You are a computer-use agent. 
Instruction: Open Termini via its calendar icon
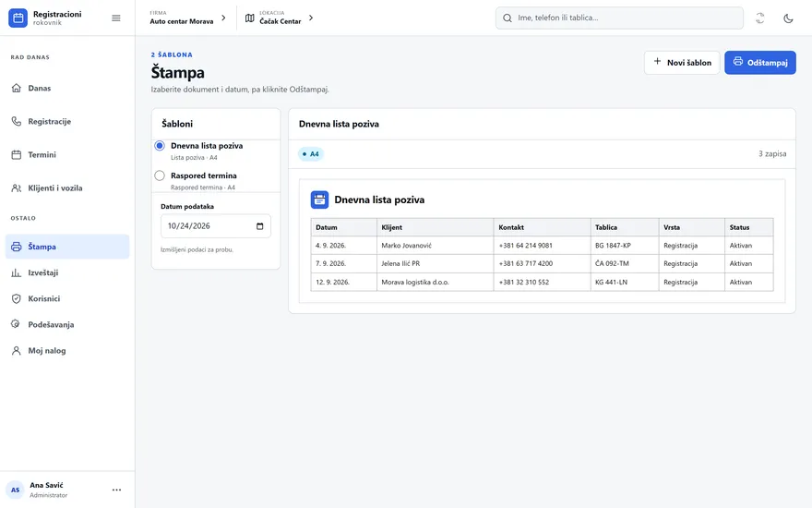(x=17, y=154)
